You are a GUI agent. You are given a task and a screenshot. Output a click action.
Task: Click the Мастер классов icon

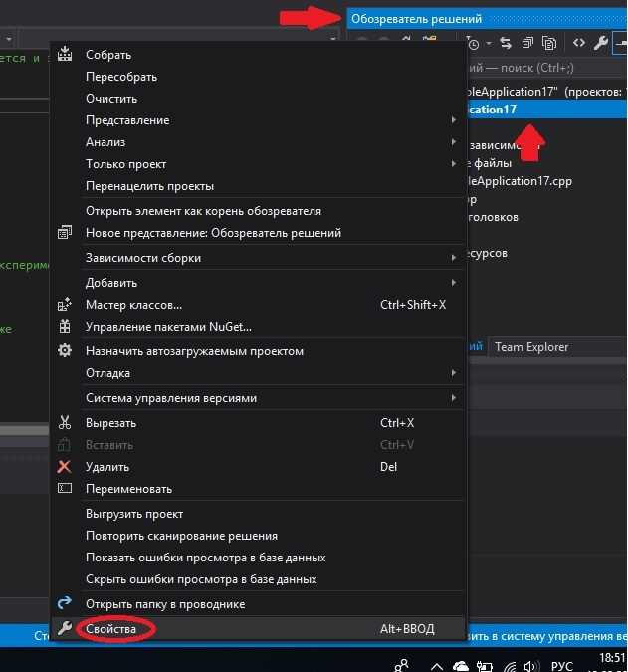tap(66, 305)
